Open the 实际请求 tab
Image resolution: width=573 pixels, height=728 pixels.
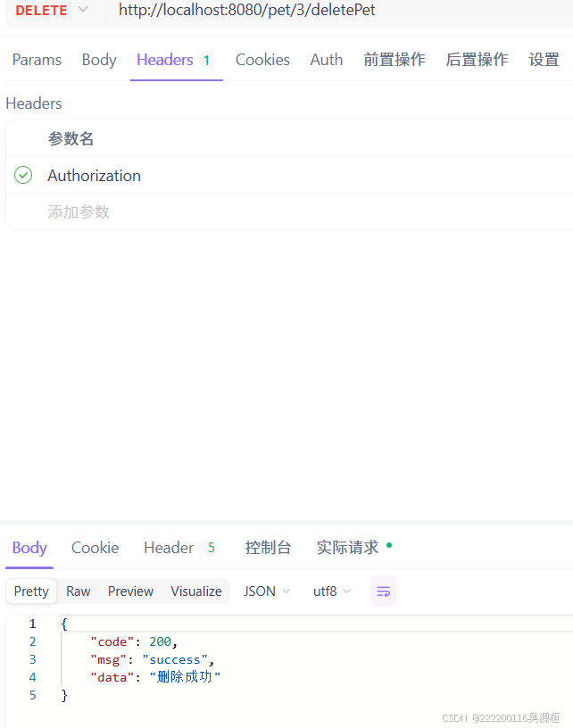[x=353, y=548]
